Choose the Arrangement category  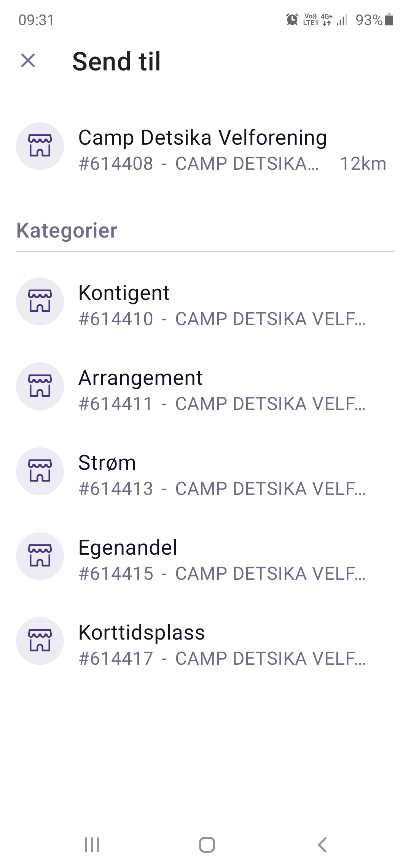(x=140, y=378)
